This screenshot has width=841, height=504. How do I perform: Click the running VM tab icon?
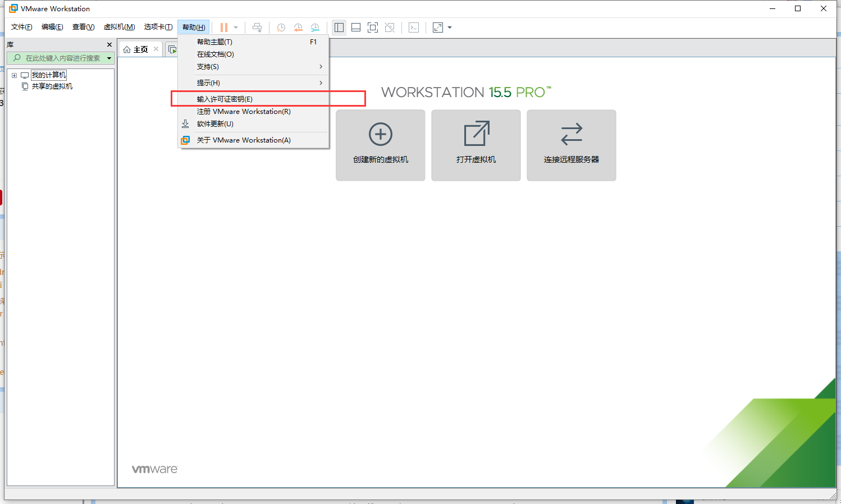point(173,49)
